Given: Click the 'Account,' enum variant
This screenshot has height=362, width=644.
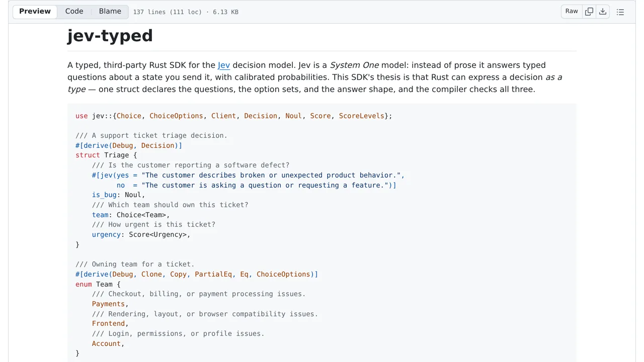Looking at the screenshot, I should (108, 344).
